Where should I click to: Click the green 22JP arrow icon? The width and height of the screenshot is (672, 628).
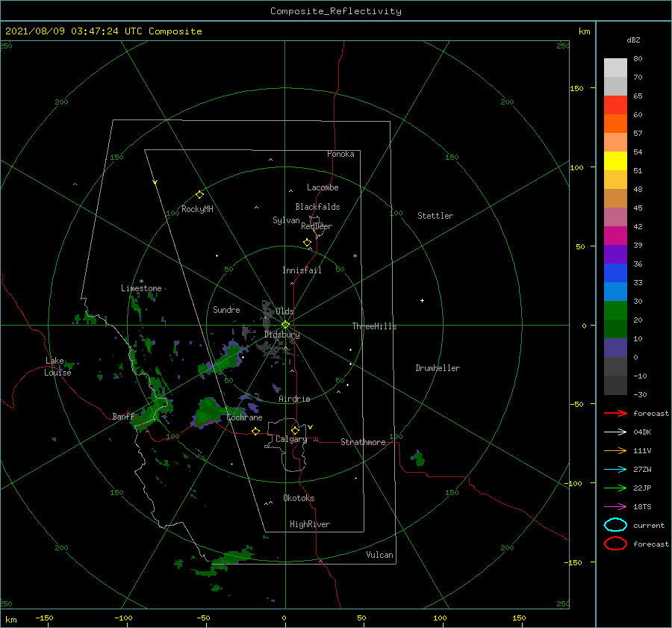point(615,488)
